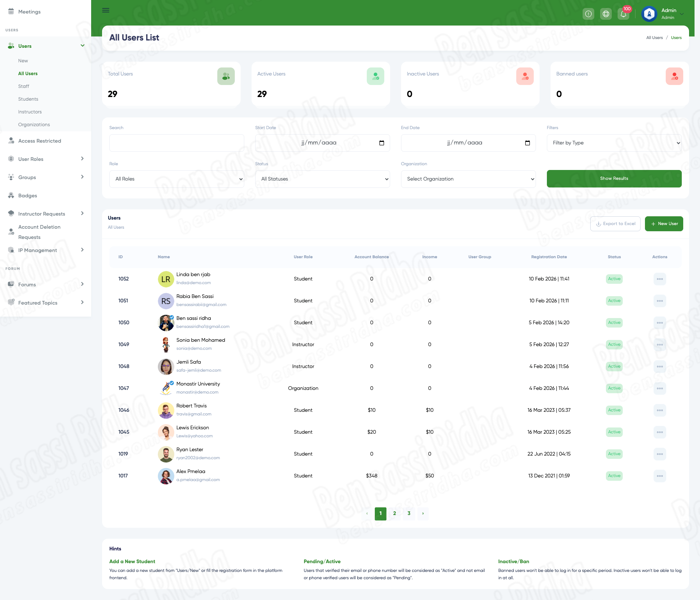Click into the Search input field
The height and width of the screenshot is (600, 700).
(x=177, y=143)
